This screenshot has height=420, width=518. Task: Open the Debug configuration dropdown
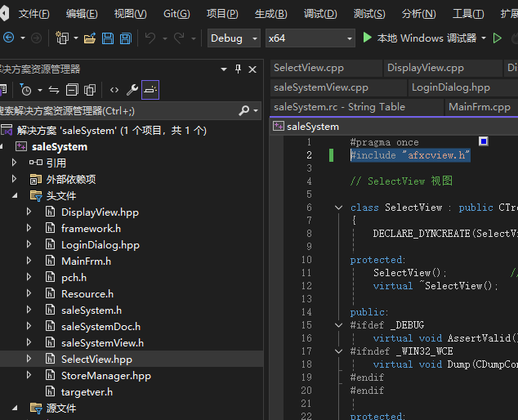pos(232,38)
